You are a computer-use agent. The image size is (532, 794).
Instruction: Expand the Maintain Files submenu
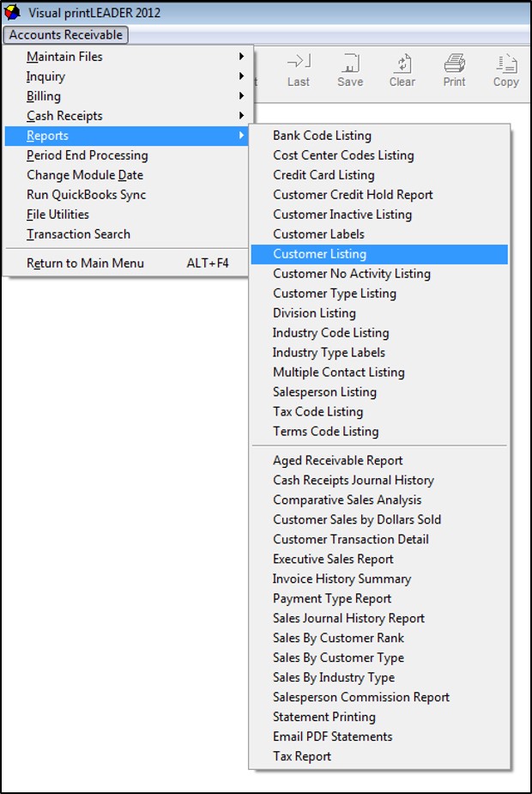[x=126, y=57]
